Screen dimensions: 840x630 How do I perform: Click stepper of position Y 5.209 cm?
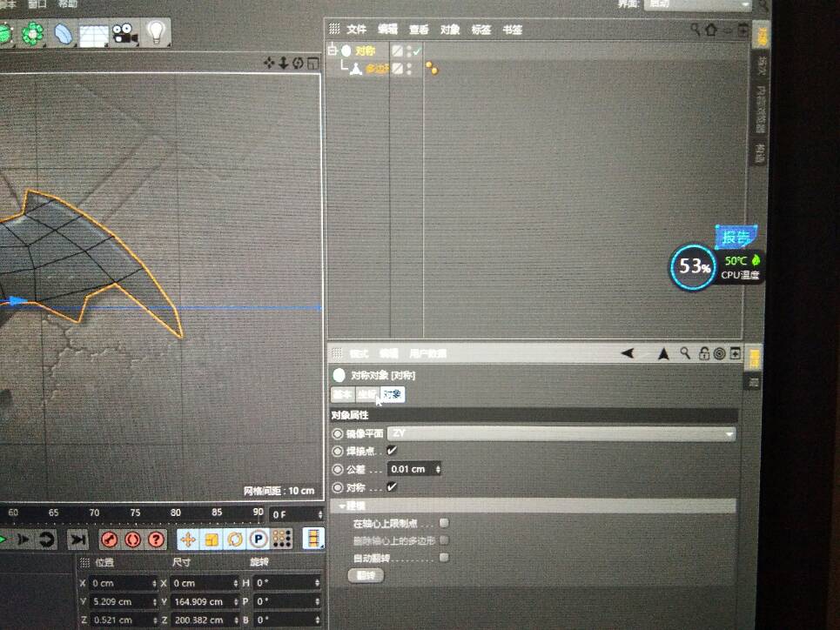click(x=154, y=601)
